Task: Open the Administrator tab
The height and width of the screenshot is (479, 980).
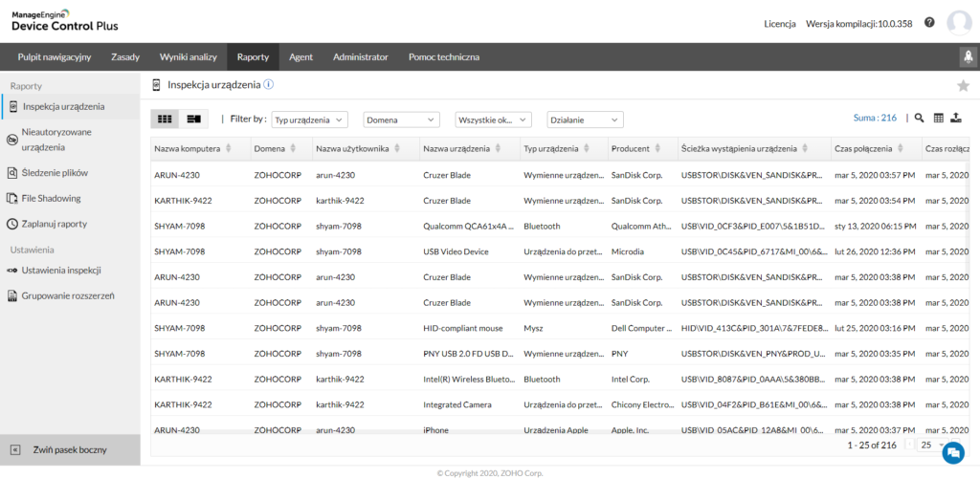Action: [x=360, y=57]
